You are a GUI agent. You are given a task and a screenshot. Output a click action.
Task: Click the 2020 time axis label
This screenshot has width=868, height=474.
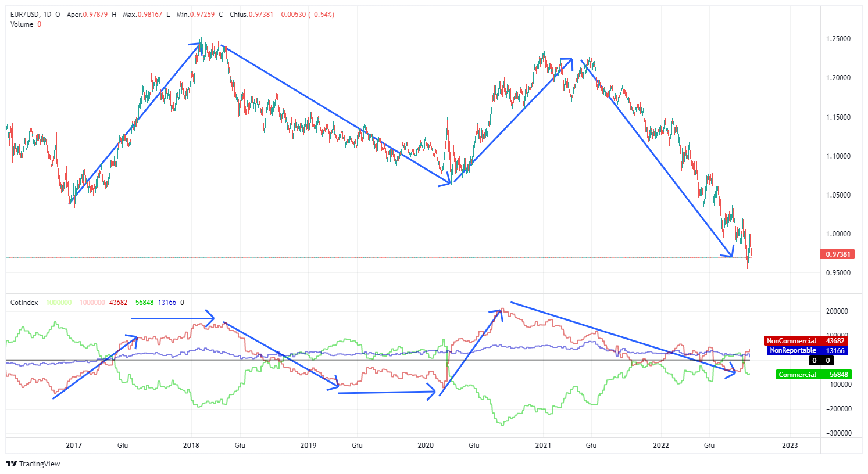tap(426, 446)
